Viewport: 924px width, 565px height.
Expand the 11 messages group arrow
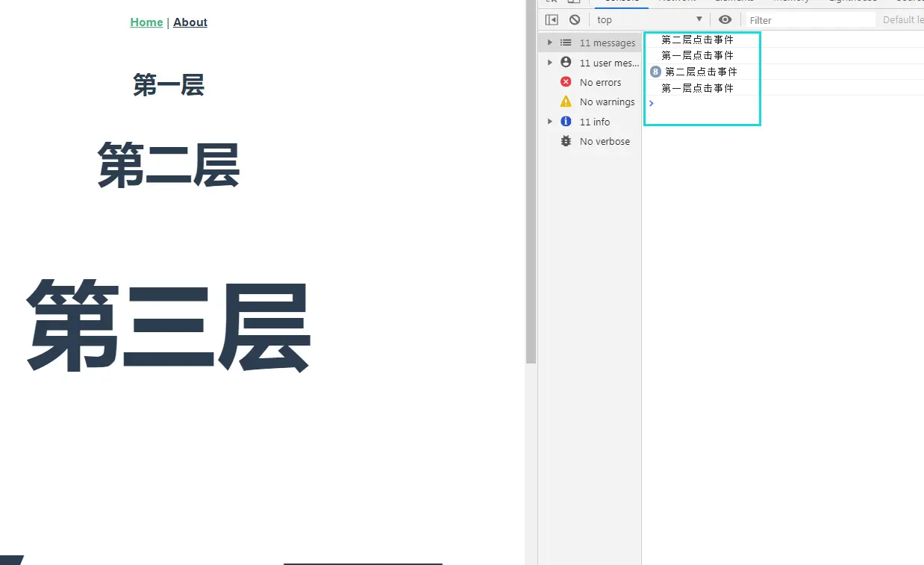coord(550,43)
